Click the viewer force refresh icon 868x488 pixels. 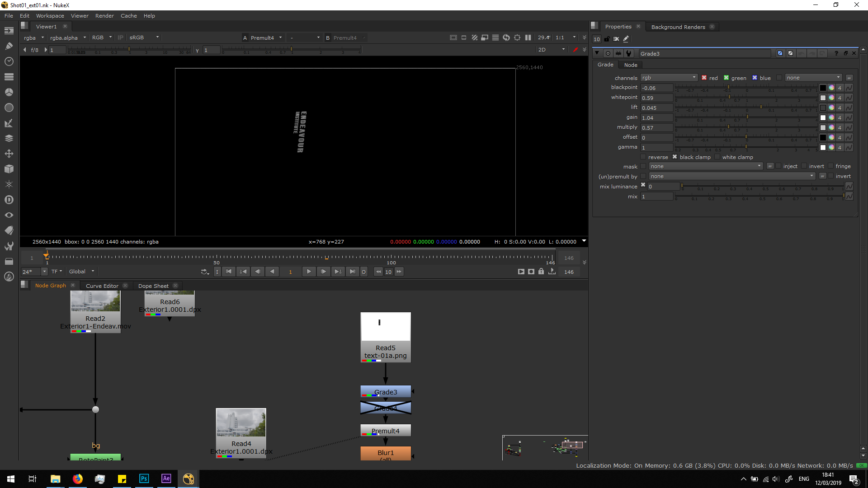click(506, 38)
